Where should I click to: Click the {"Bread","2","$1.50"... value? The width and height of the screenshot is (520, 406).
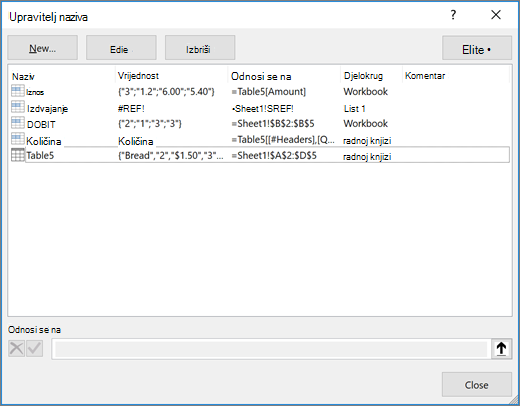[171, 155]
